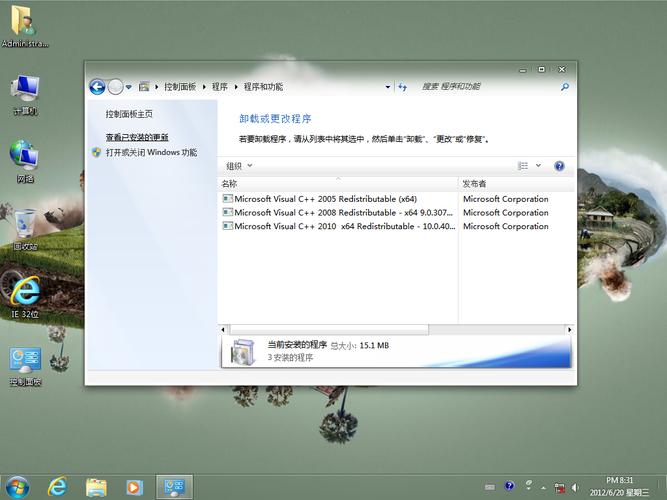Open 查看已安装的更新 link

pos(137,137)
